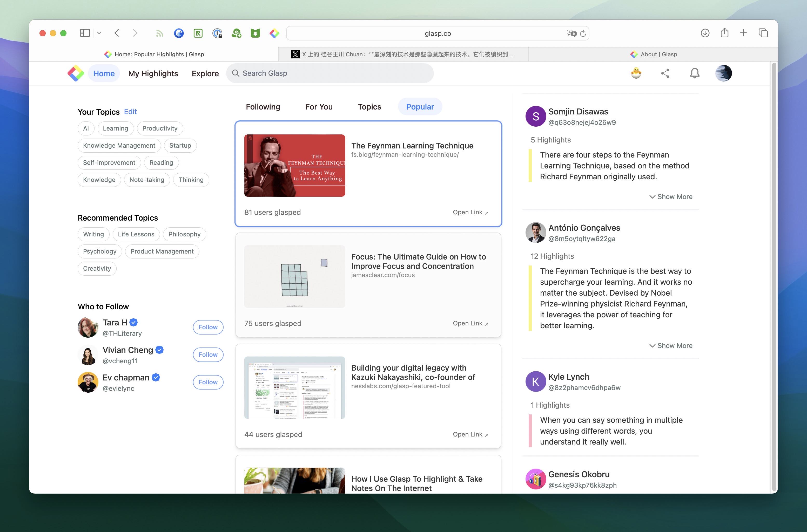Follow Vivian Cheng
The height and width of the screenshot is (532, 807).
208,354
